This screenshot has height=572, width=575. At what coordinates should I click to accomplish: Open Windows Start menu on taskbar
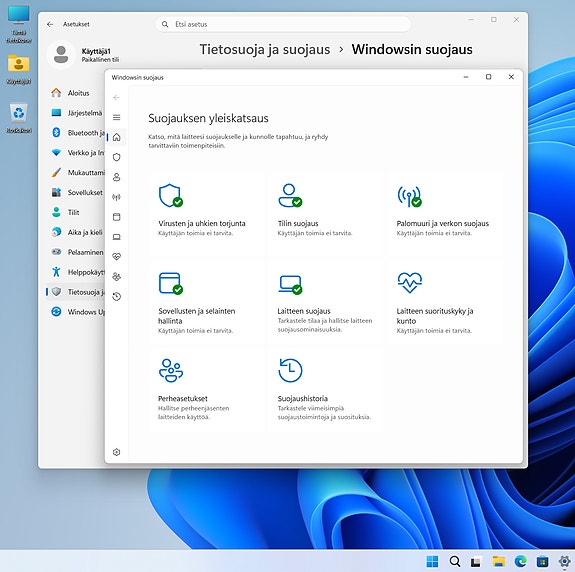click(433, 561)
